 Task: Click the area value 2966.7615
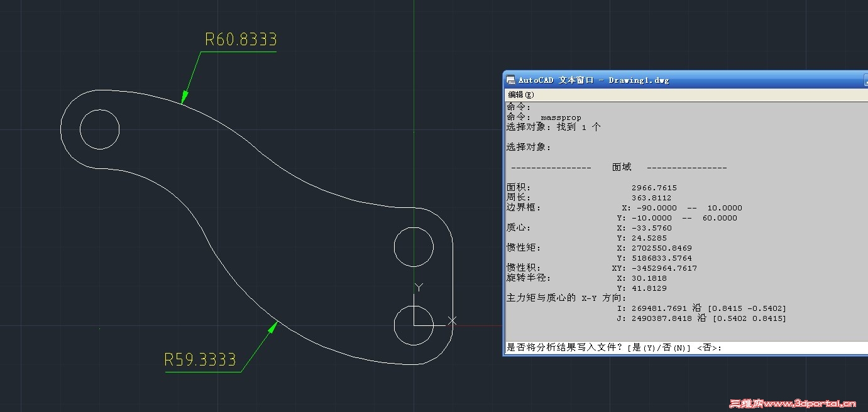tap(654, 188)
